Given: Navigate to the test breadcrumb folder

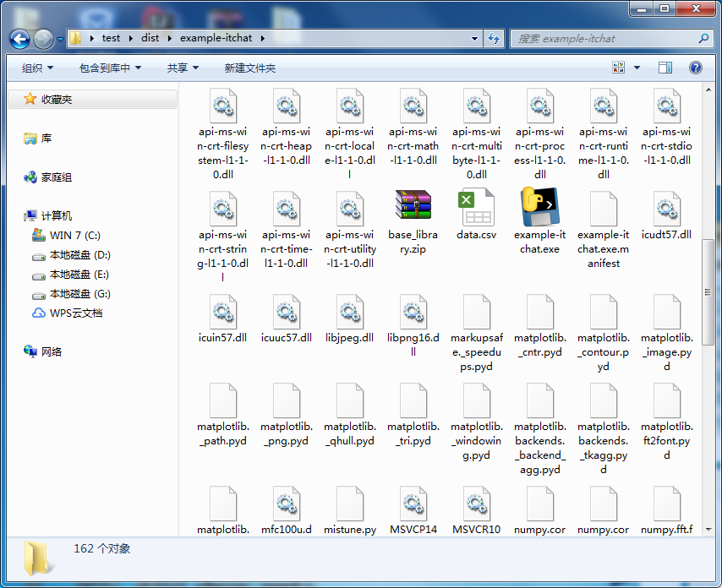Looking at the screenshot, I should [111, 38].
